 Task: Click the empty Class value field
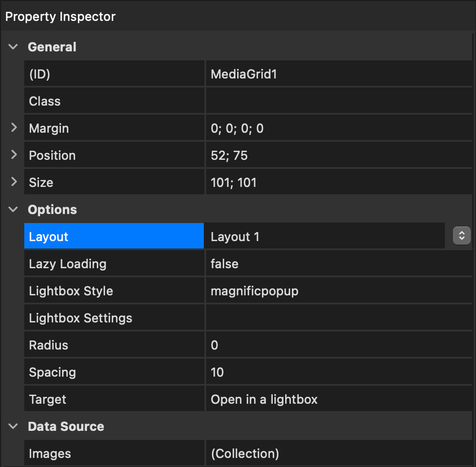click(x=339, y=101)
